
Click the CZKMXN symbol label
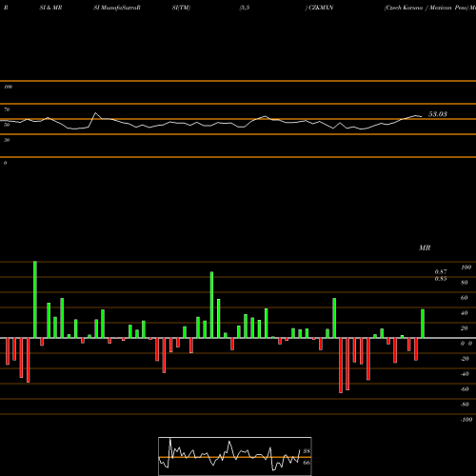(x=321, y=8)
